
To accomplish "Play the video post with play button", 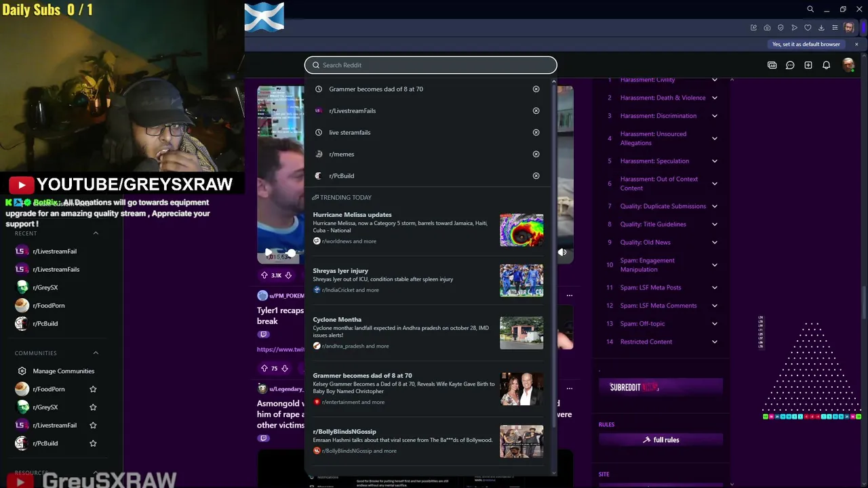I will (x=268, y=252).
